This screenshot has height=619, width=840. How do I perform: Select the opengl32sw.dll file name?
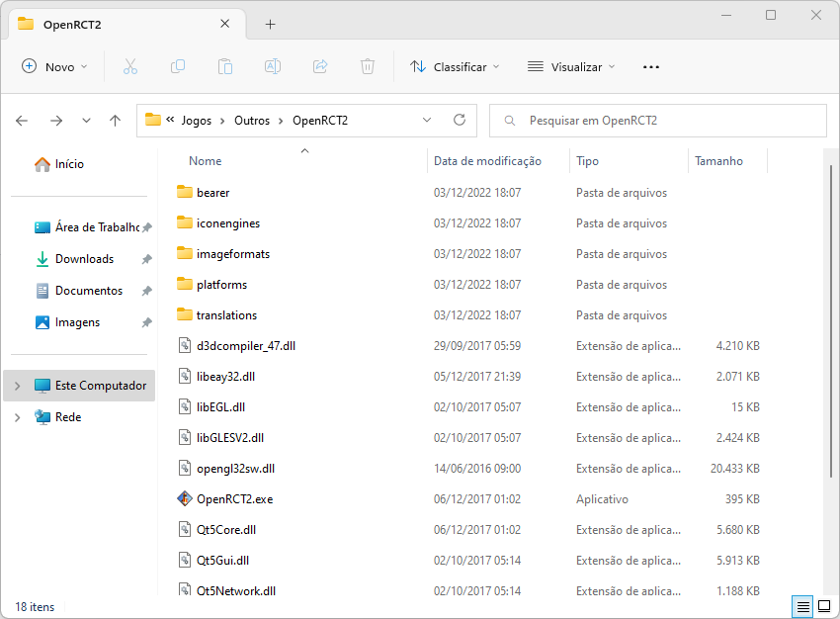coord(236,469)
